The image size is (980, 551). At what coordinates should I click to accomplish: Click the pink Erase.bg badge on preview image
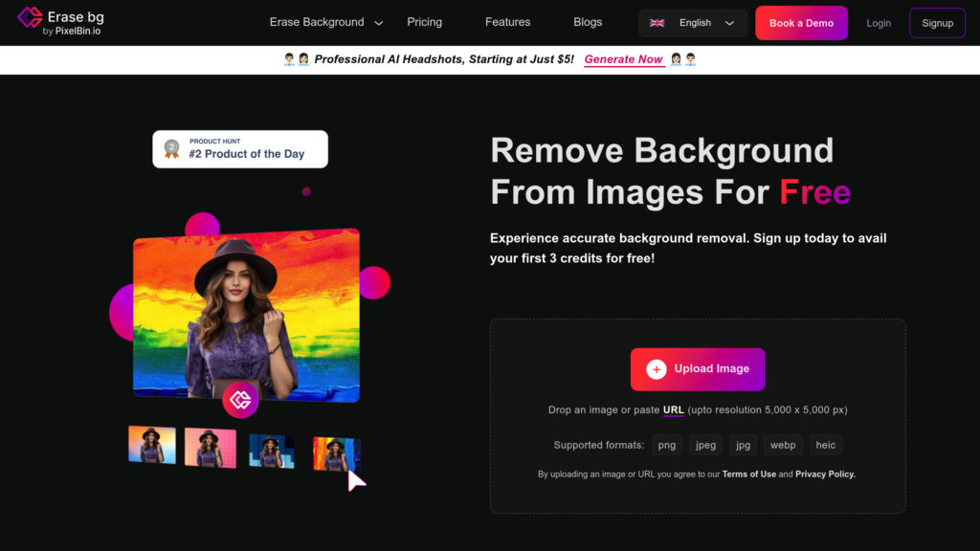coord(240,400)
